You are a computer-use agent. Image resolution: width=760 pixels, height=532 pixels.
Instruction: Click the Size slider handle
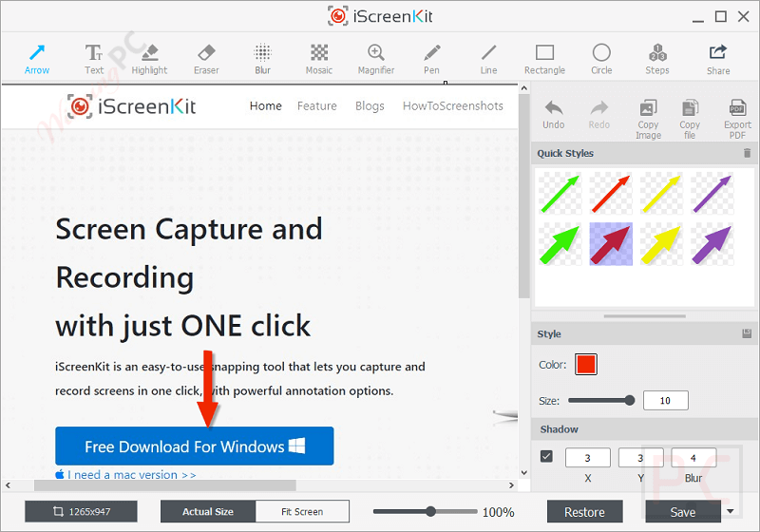(x=629, y=400)
